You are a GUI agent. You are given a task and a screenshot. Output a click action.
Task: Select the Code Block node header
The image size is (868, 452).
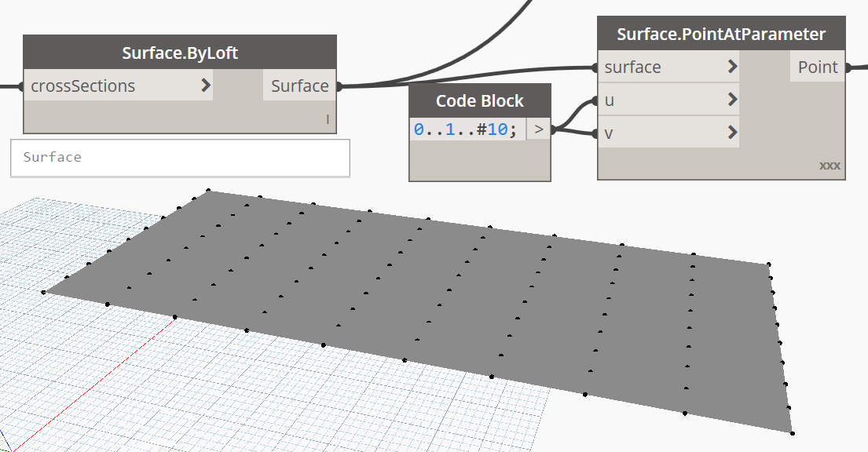479,100
